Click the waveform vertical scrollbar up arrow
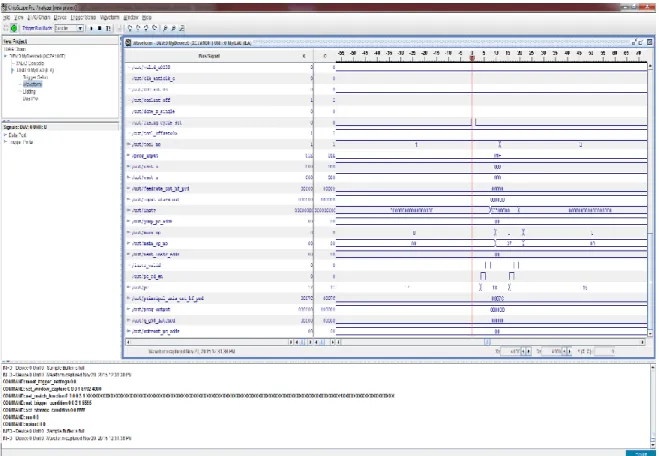Screen dimensions: 659x456 tap(650, 66)
